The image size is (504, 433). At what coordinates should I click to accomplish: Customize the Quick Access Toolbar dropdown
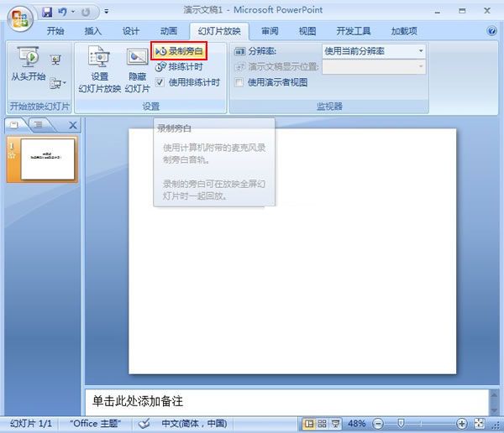[107, 12]
